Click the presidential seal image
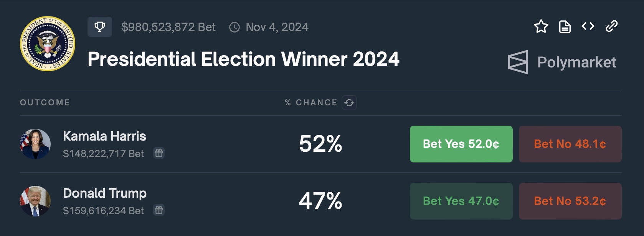 point(48,44)
